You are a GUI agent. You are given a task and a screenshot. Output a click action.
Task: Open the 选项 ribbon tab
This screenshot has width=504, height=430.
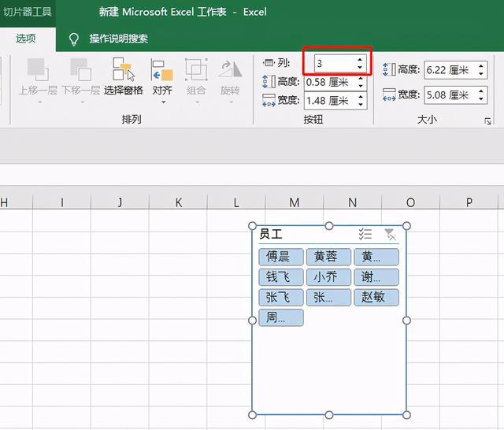pos(26,39)
